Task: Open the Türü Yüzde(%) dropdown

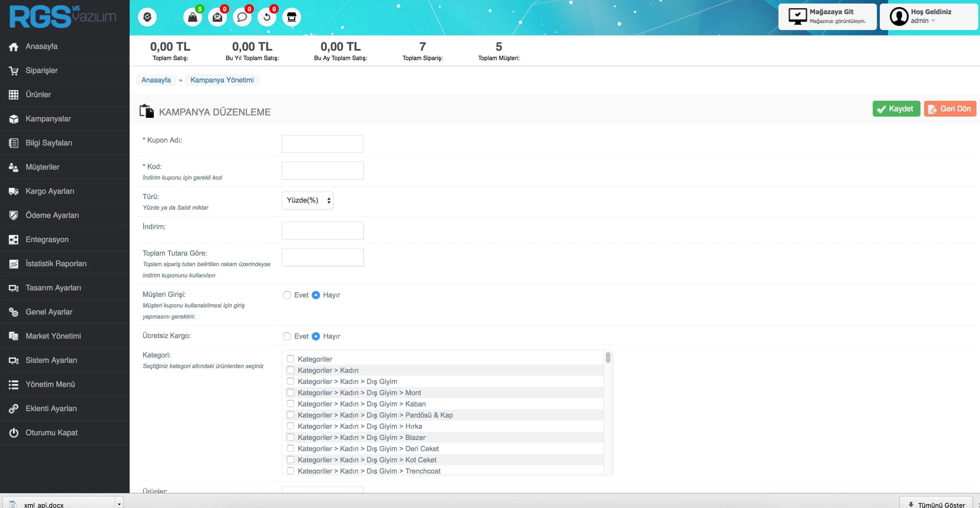Action: tap(307, 200)
